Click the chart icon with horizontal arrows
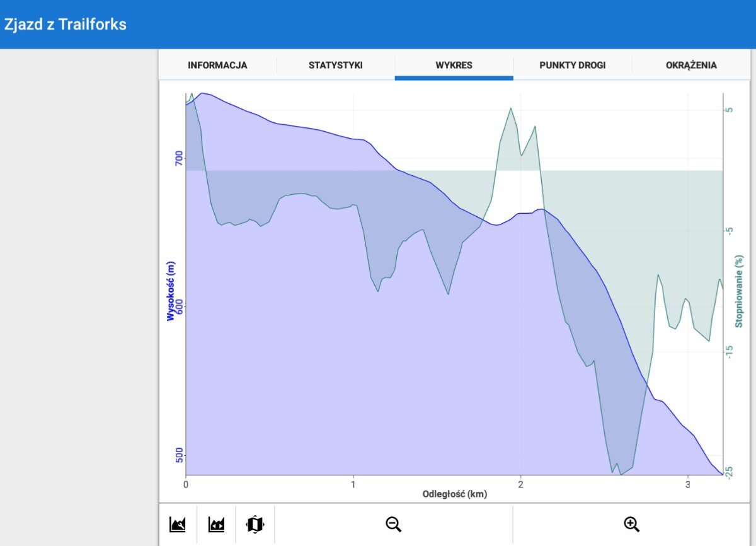 (x=216, y=524)
